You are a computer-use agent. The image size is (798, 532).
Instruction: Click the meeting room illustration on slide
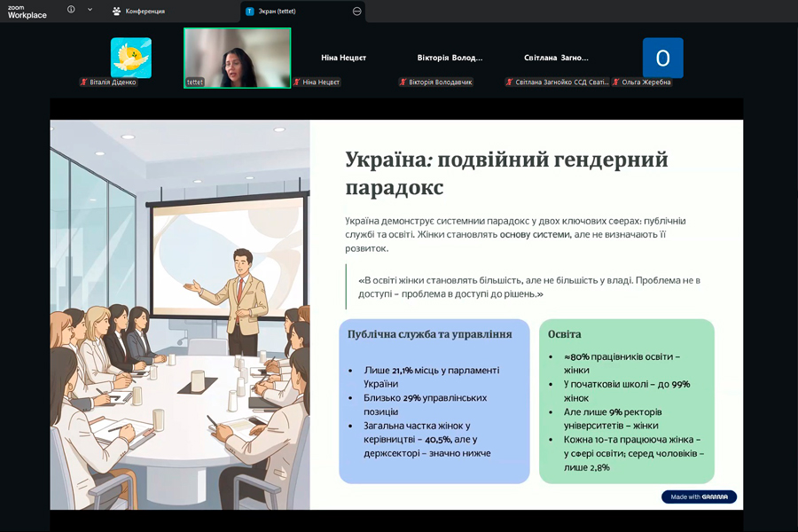coord(180,315)
